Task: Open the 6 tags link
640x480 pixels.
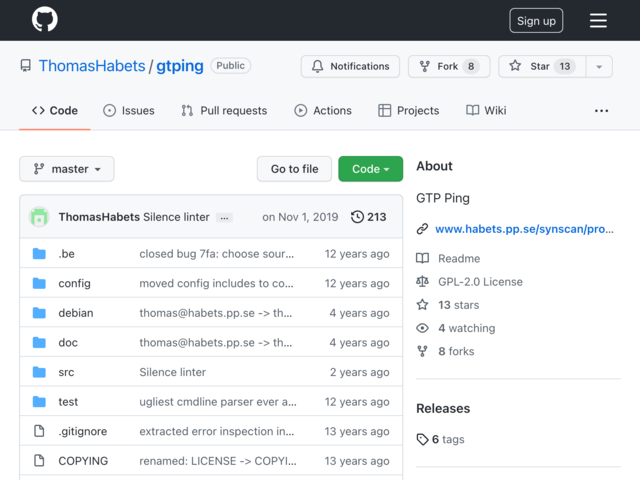Action: [x=448, y=439]
